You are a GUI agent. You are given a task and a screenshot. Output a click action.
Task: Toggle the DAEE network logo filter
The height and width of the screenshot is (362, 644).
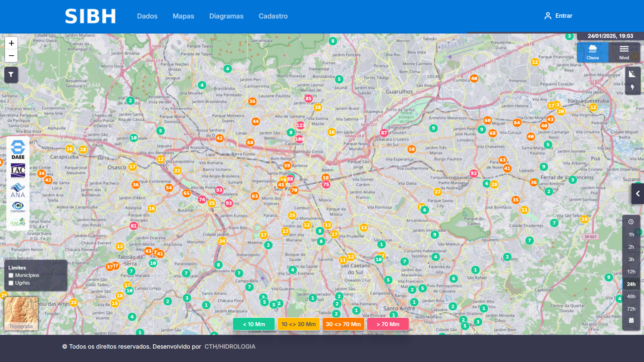(18, 150)
